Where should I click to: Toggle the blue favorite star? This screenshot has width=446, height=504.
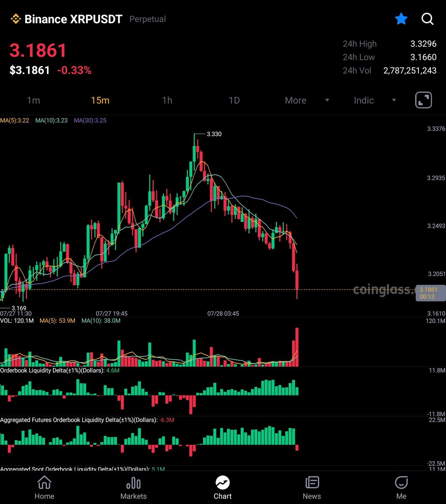401,19
